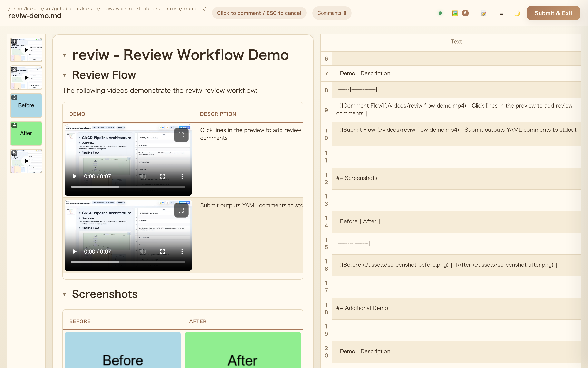Toggle dark mode with the moon icon
This screenshot has height=368, width=588.
coord(517,13)
